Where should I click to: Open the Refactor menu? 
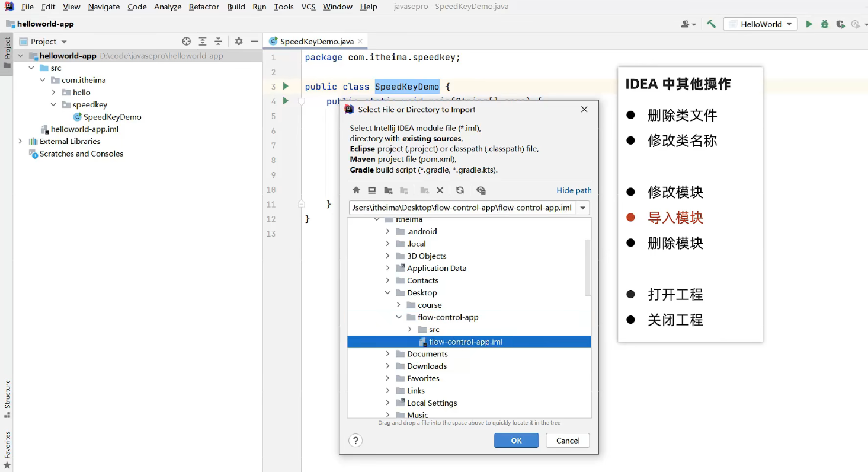point(204,7)
